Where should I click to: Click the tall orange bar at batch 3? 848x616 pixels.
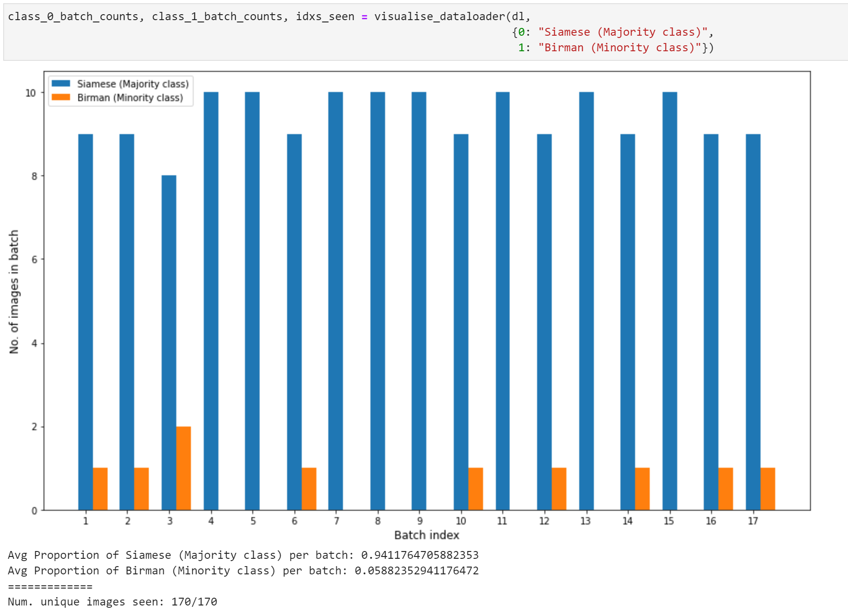(184, 468)
